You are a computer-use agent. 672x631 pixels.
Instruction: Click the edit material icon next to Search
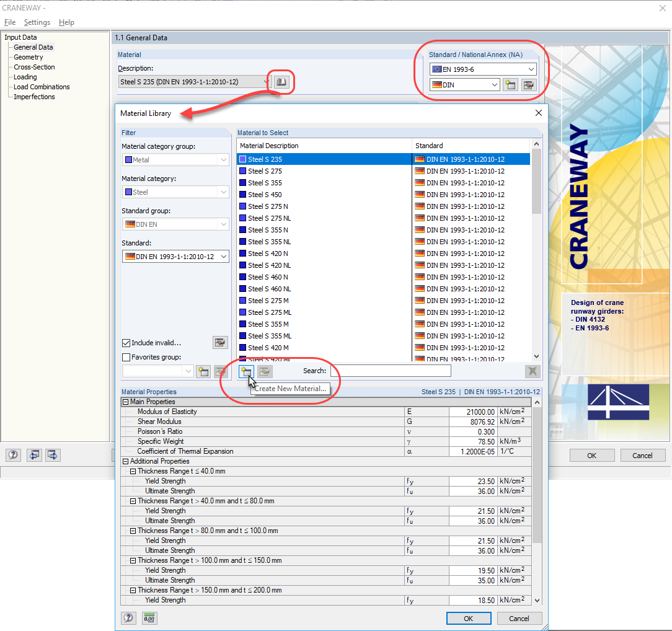(265, 371)
